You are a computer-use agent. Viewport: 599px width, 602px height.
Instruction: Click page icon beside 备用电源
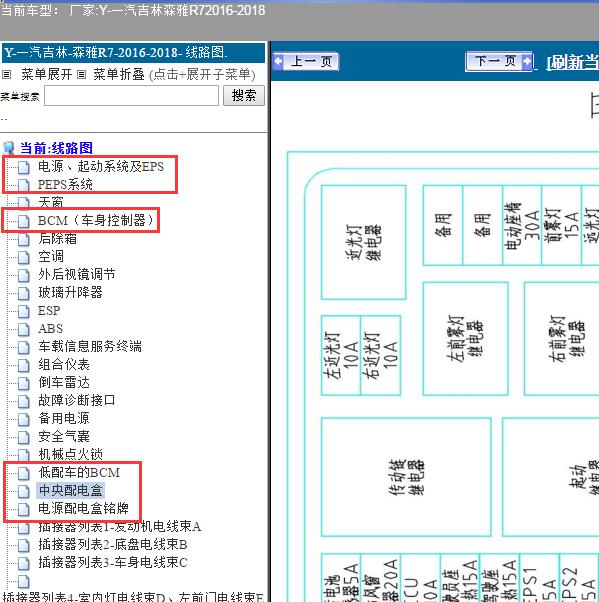pos(23,419)
